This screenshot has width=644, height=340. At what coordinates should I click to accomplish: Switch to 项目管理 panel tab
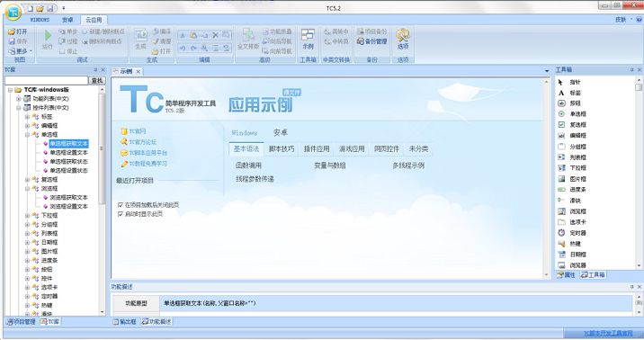coord(22,321)
